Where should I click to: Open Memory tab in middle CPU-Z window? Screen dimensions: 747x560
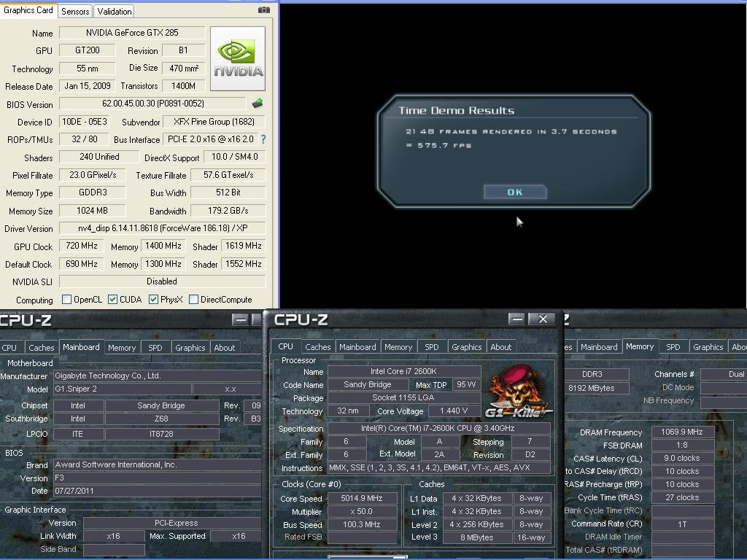[398, 347]
